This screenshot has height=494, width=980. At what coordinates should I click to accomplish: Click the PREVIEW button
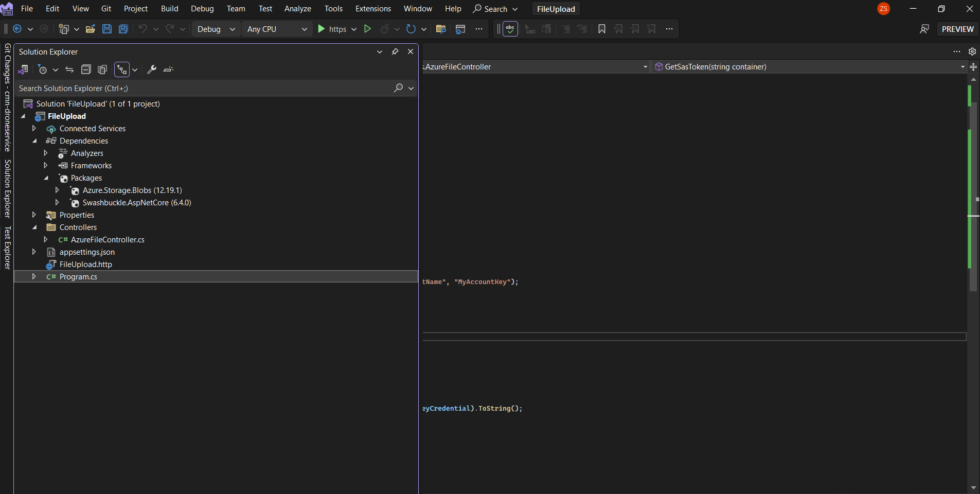click(958, 29)
